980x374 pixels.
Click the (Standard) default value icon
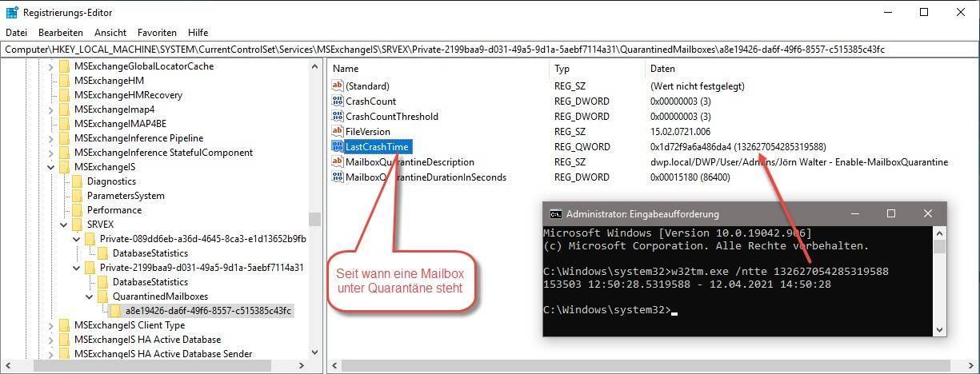click(x=338, y=86)
